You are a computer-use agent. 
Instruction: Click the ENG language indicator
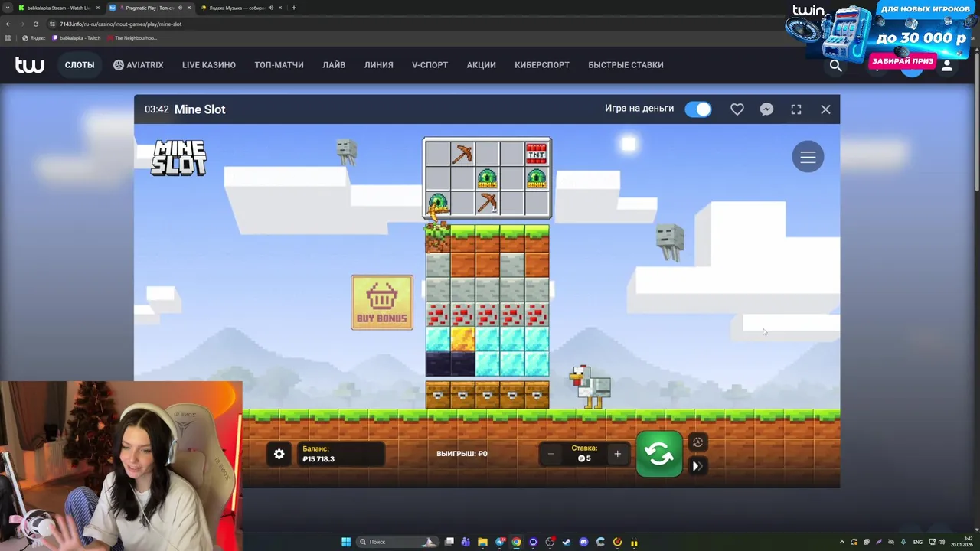(x=918, y=542)
